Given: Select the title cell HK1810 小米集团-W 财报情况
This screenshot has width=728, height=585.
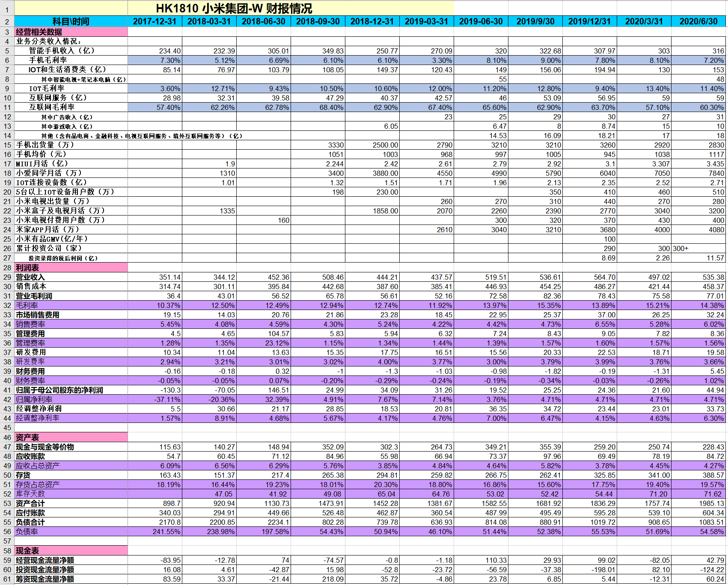Looking at the screenshot, I should tap(234, 8).
